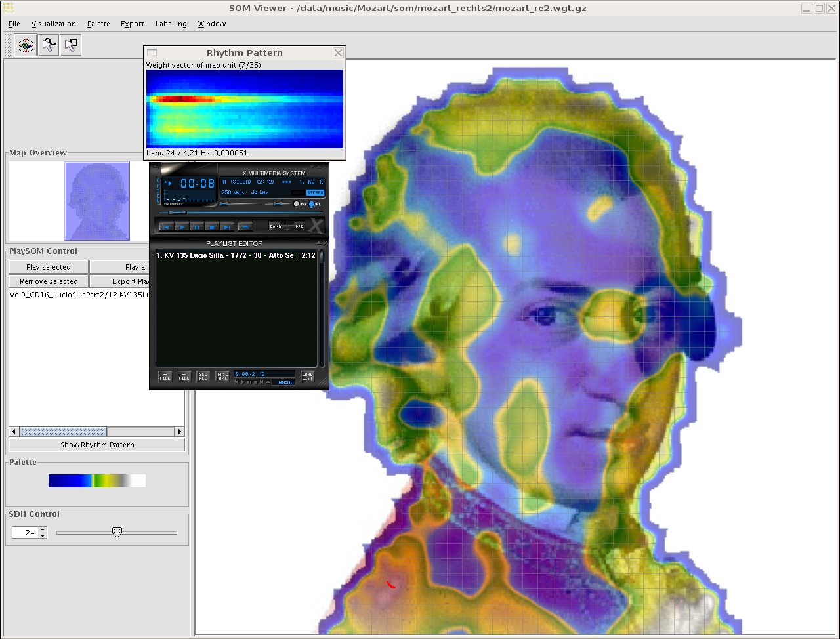
Task: Activate the rectangle selection tool
Action: coord(71,45)
